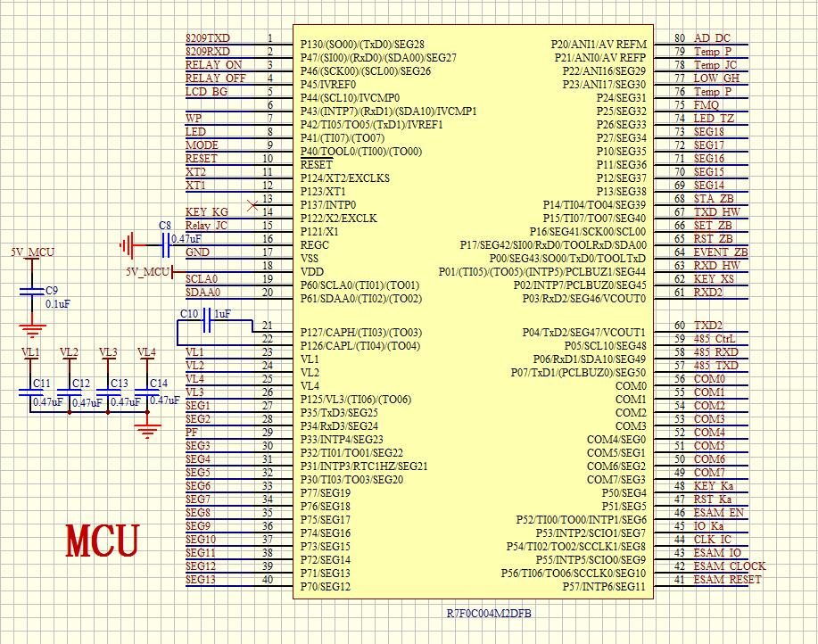Click capacitor C11 symbol under VL1
Image resolution: width=818 pixels, height=644 pixels.
[x=32, y=393]
